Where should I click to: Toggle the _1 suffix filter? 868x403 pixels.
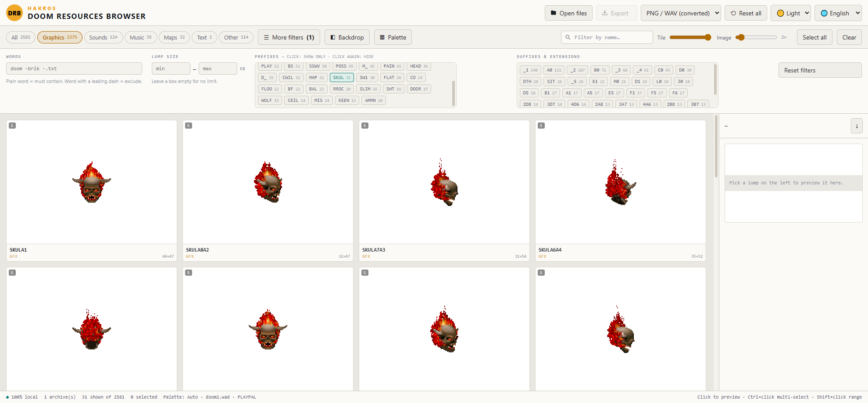click(530, 70)
